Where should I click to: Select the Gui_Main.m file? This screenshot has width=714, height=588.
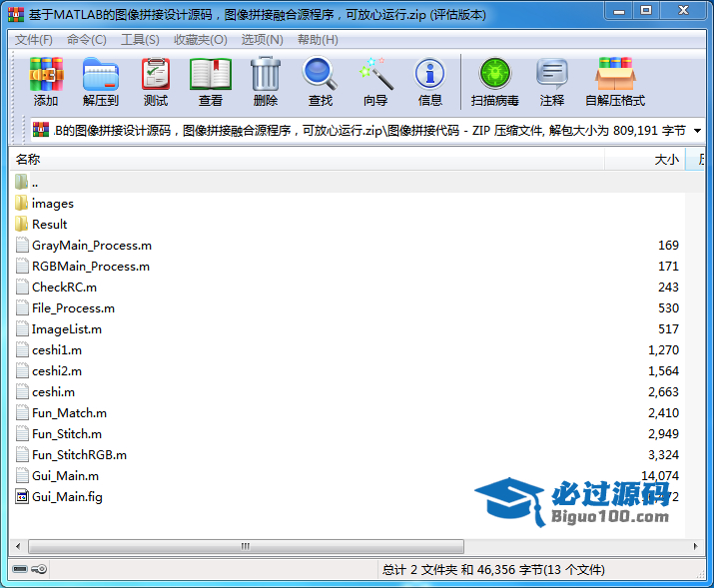65,475
